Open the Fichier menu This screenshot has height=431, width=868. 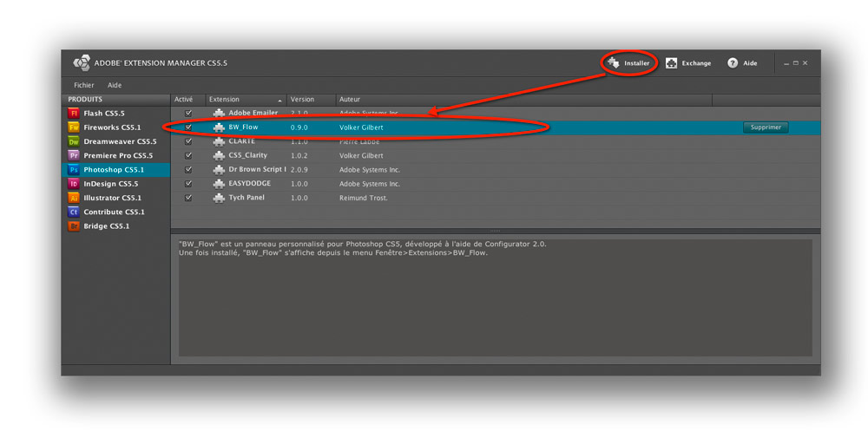(x=84, y=85)
